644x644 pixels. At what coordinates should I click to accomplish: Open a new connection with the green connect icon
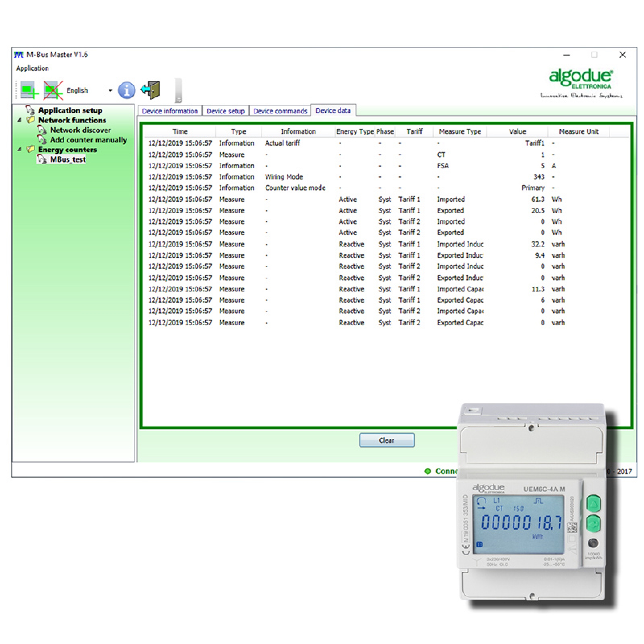click(29, 89)
